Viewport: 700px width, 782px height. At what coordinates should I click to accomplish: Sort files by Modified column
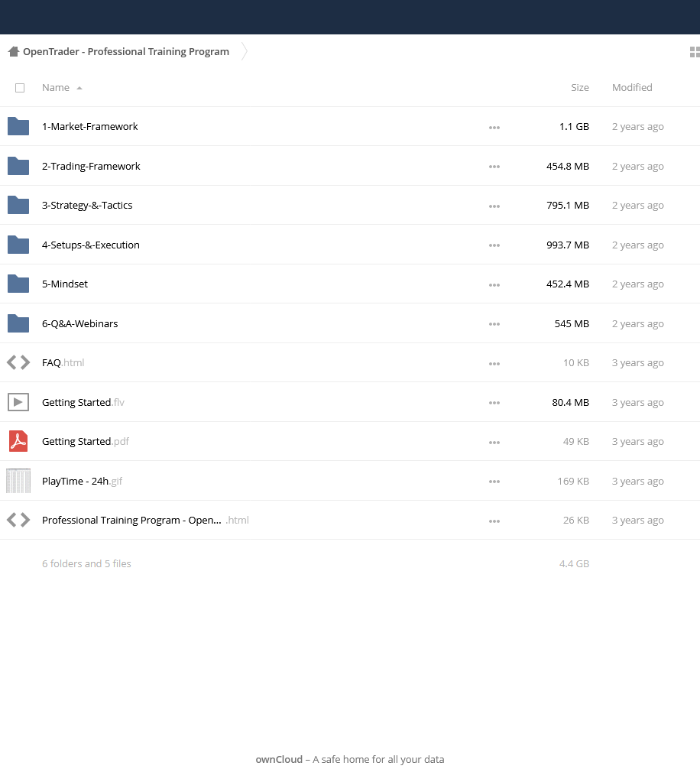[x=632, y=88]
